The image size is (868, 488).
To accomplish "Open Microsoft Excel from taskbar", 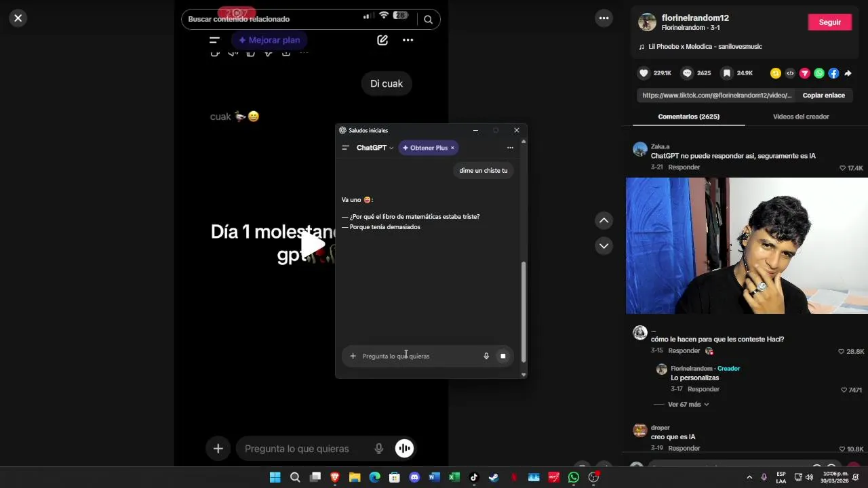I will pos(454,477).
